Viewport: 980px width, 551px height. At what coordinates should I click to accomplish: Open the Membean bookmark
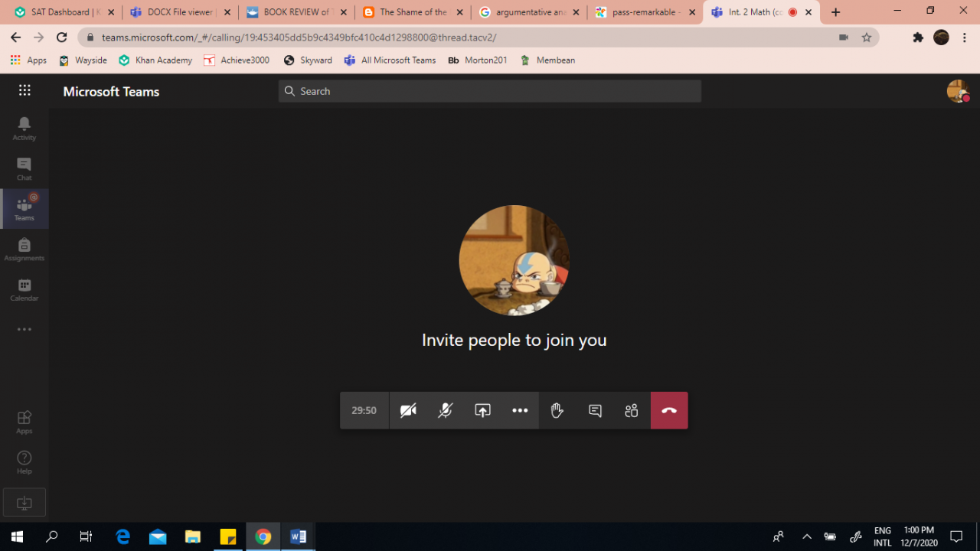coord(547,60)
